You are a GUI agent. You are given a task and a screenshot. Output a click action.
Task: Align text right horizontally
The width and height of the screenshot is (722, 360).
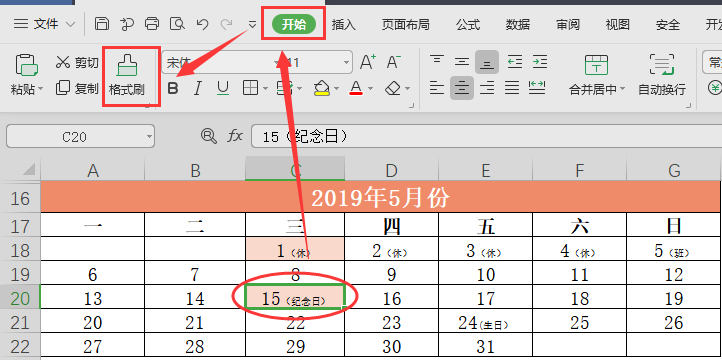click(x=487, y=87)
